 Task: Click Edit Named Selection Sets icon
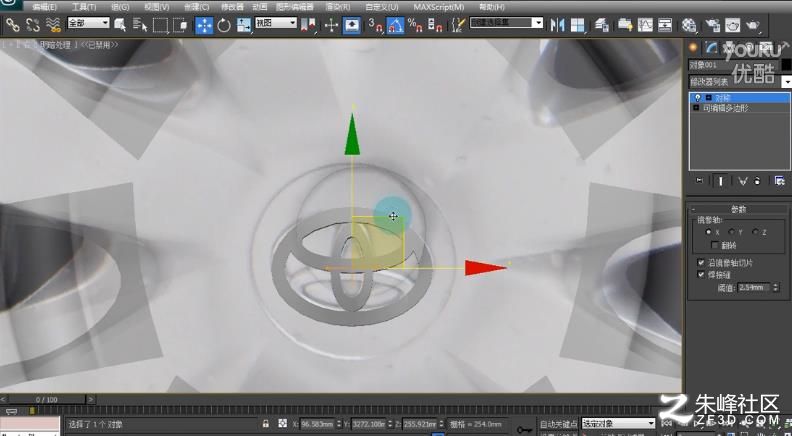click(458, 25)
